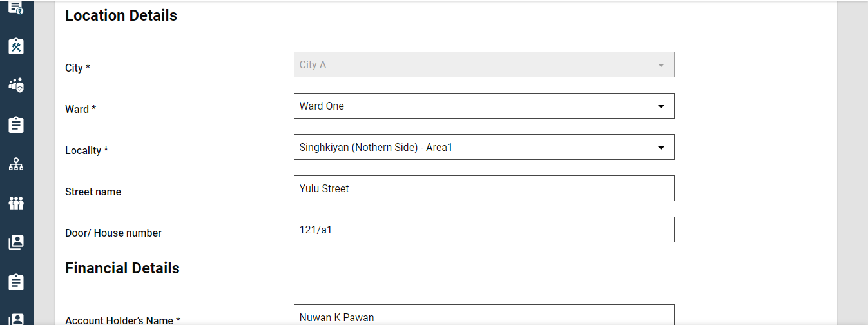Expand the Ward dropdown arrow
The height and width of the screenshot is (325, 868).
tap(661, 106)
